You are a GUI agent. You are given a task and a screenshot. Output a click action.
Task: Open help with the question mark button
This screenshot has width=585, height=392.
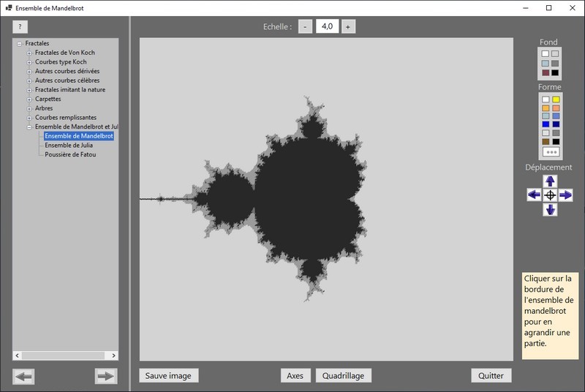(x=20, y=26)
